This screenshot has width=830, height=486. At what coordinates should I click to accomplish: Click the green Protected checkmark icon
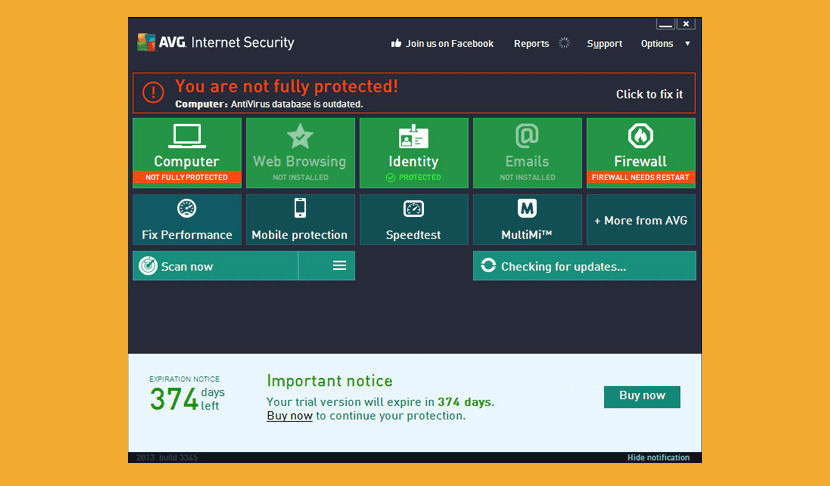click(x=390, y=177)
